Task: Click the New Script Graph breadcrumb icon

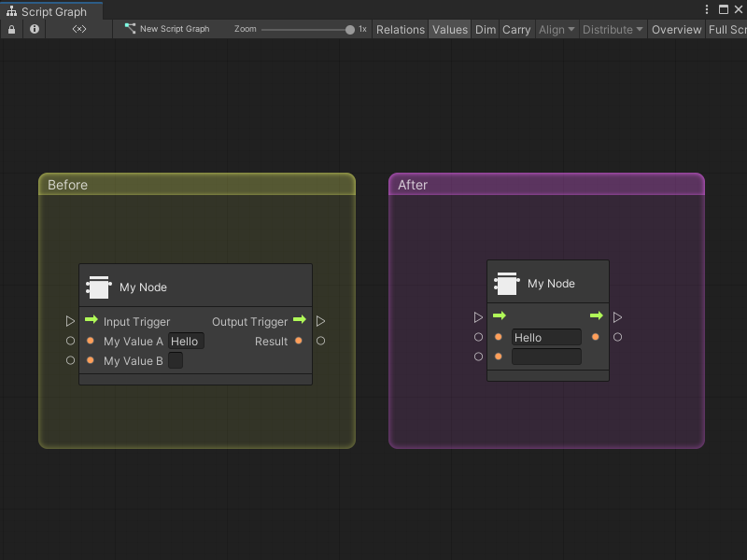Action: pyautogui.click(x=130, y=29)
